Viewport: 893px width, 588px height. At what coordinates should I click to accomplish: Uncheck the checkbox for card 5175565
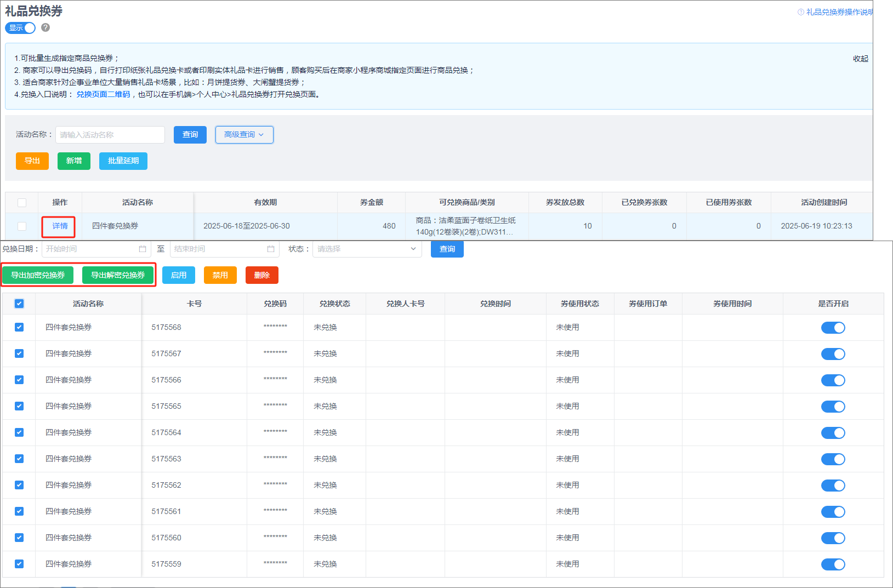(x=19, y=406)
